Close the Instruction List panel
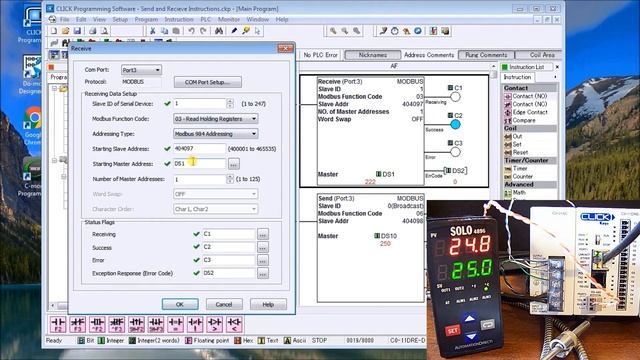The height and width of the screenshot is (360, 640). (557, 67)
